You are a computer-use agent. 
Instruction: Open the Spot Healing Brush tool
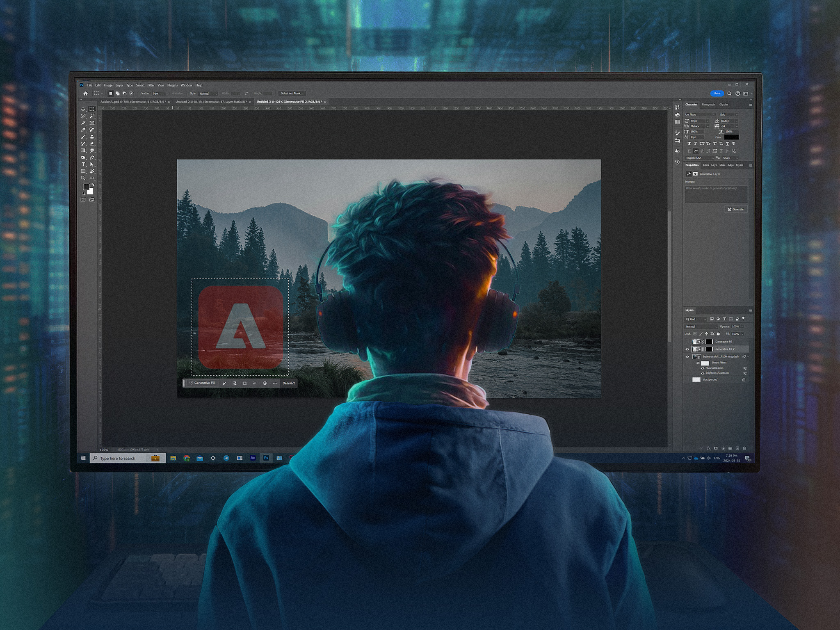91,130
